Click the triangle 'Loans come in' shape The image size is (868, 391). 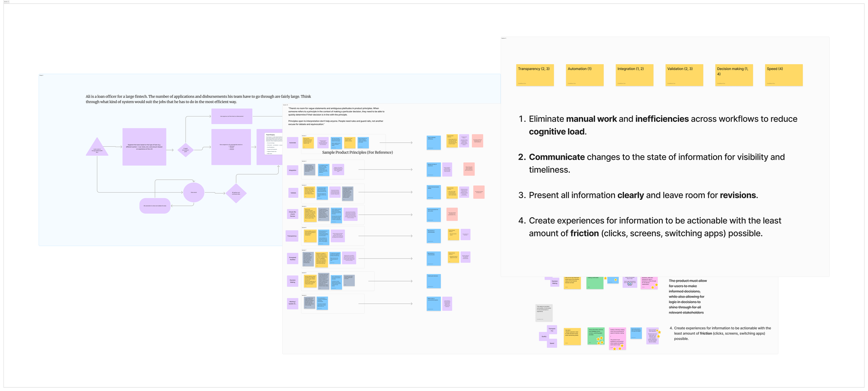(97, 147)
